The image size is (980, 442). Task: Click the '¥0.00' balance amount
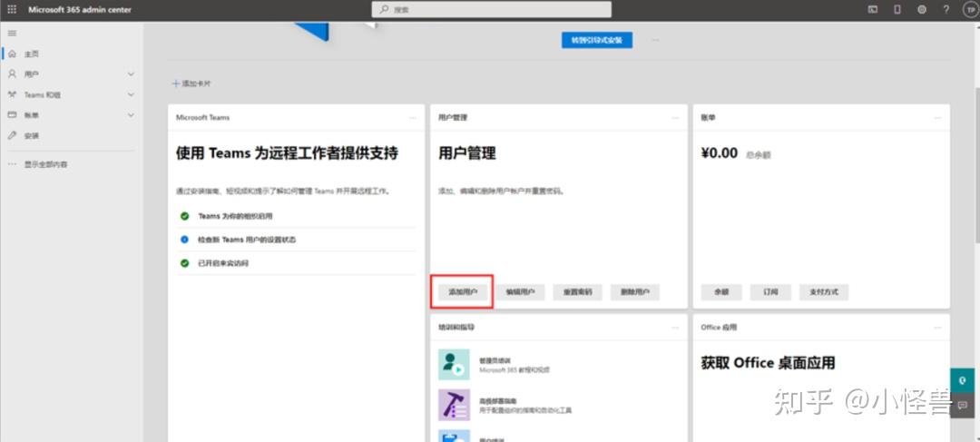click(720, 153)
